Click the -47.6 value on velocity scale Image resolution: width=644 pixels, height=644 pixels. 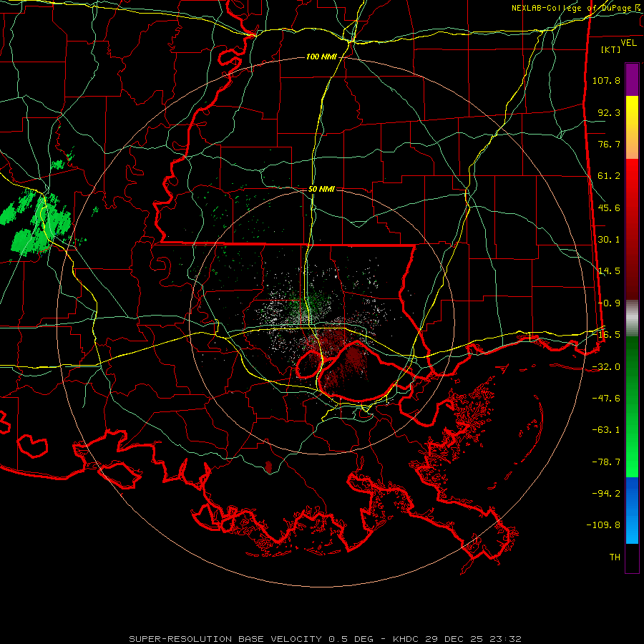tap(606, 399)
